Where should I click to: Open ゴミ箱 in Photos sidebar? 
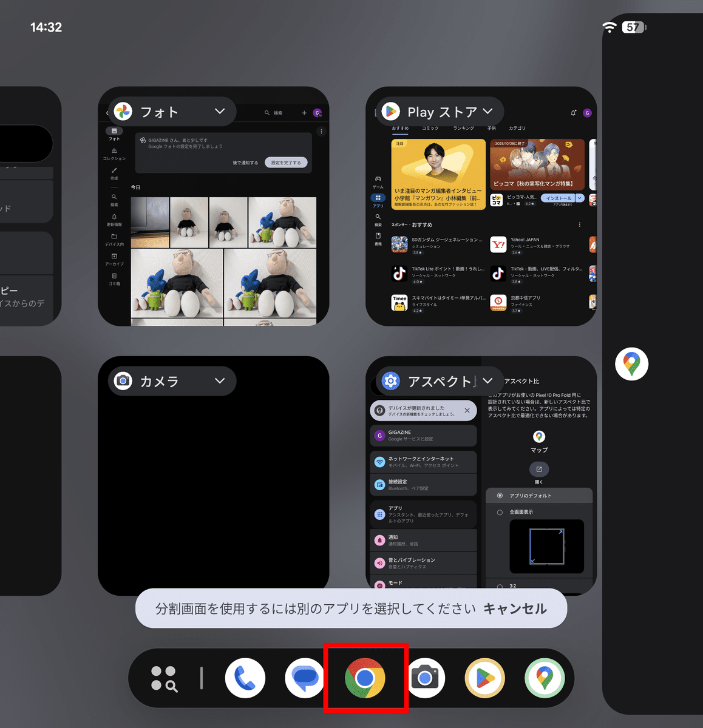pyautogui.click(x=114, y=278)
